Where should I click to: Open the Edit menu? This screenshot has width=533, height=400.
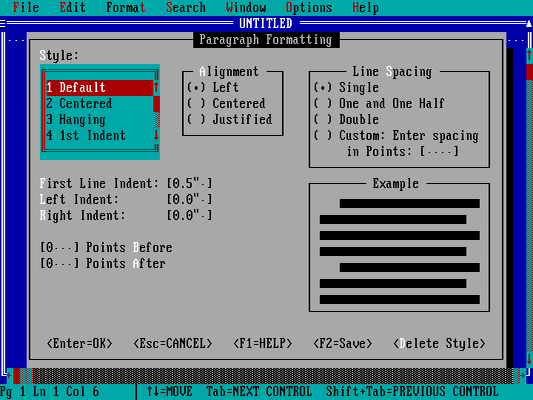tap(72, 7)
